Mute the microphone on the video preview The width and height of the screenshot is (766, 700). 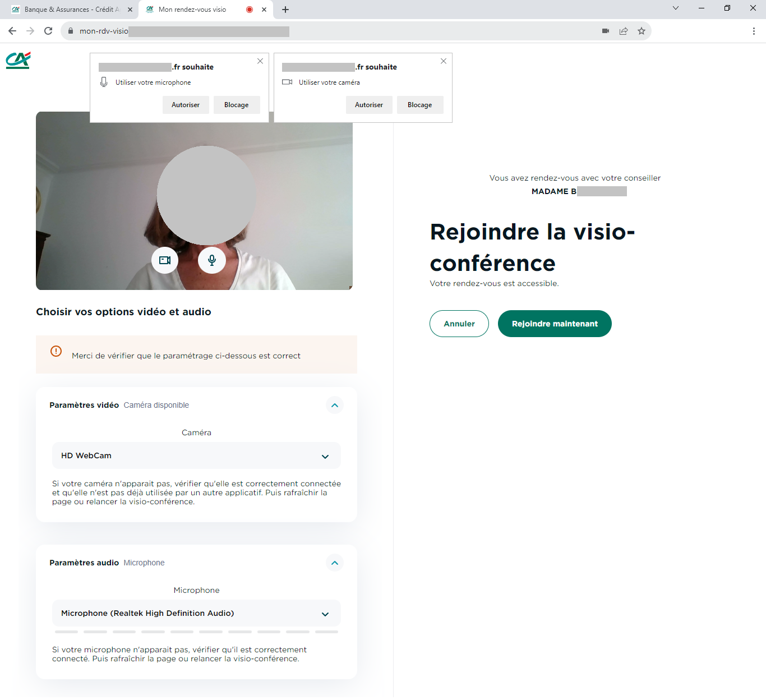pos(212,260)
